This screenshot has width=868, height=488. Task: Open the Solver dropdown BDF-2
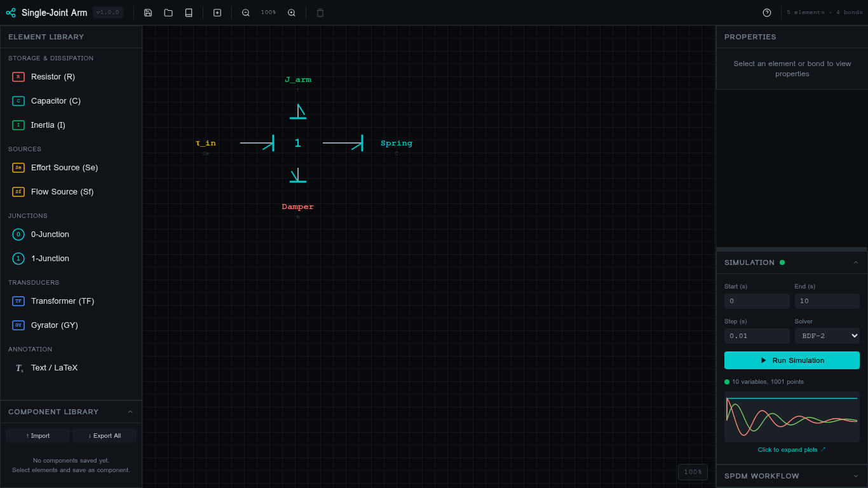(x=827, y=335)
